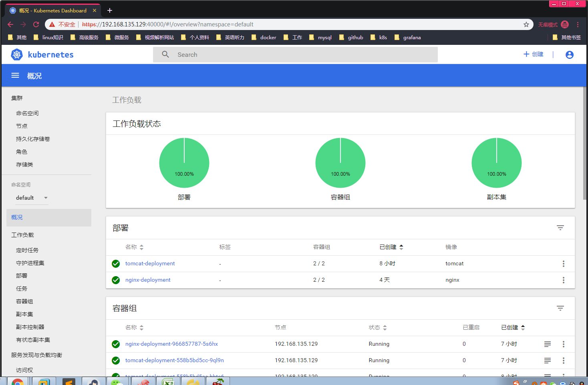Click the Kubernetes logo icon
The height and width of the screenshot is (385, 588).
[x=17, y=54]
